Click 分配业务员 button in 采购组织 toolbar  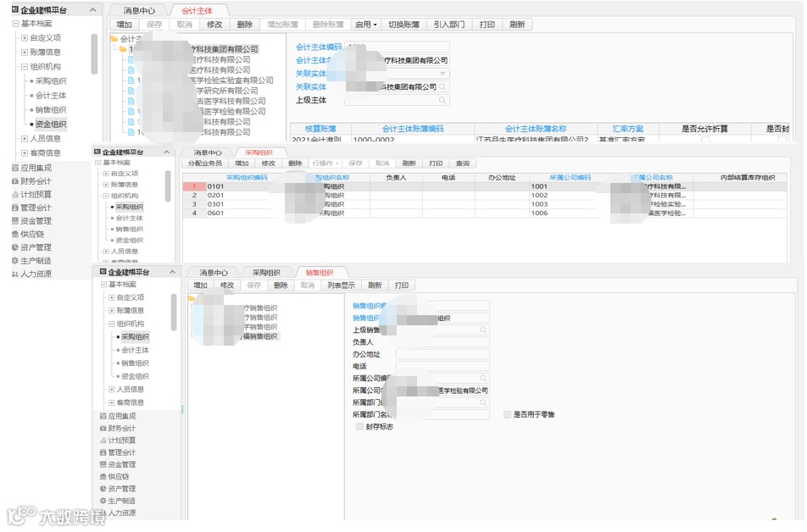tap(205, 163)
